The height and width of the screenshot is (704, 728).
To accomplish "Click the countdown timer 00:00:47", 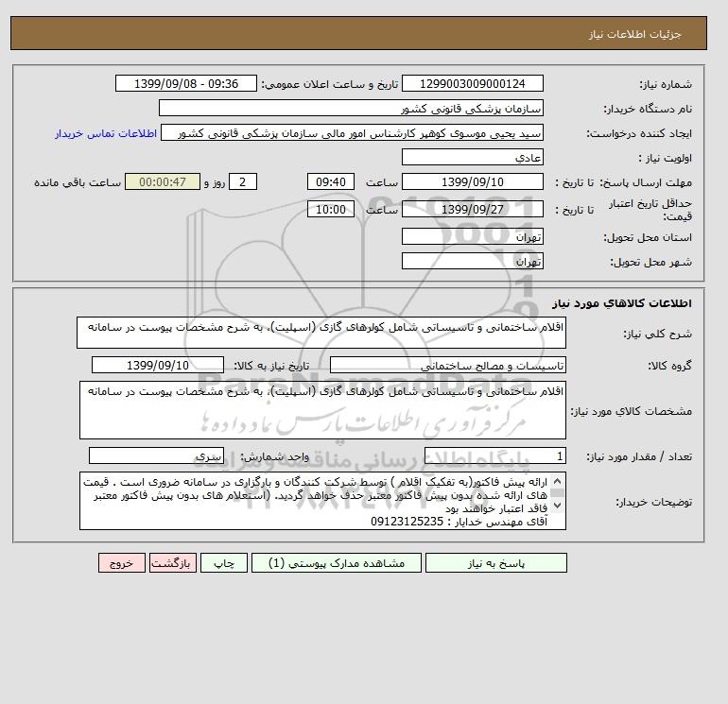I will (x=163, y=182).
